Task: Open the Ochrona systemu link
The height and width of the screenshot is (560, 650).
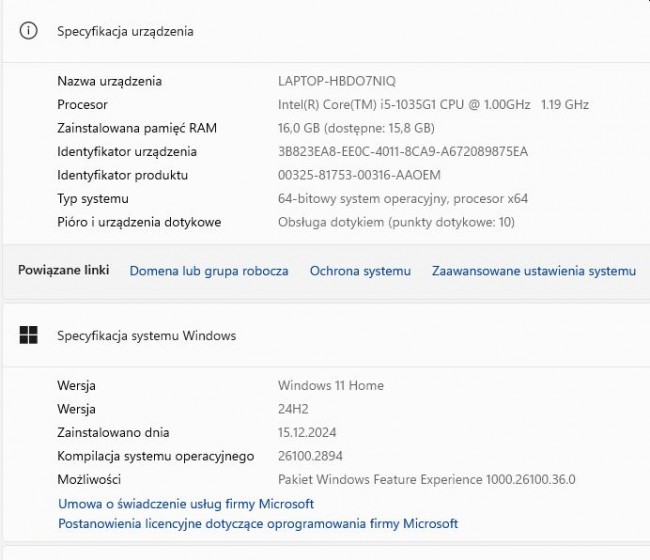Action: tap(360, 271)
